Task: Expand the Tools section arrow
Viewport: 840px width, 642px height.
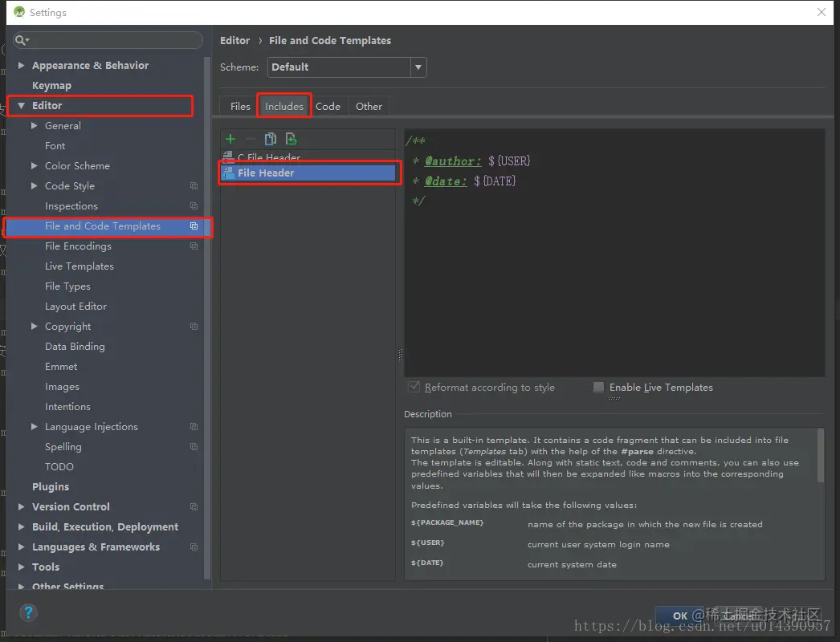Action: (x=22, y=567)
